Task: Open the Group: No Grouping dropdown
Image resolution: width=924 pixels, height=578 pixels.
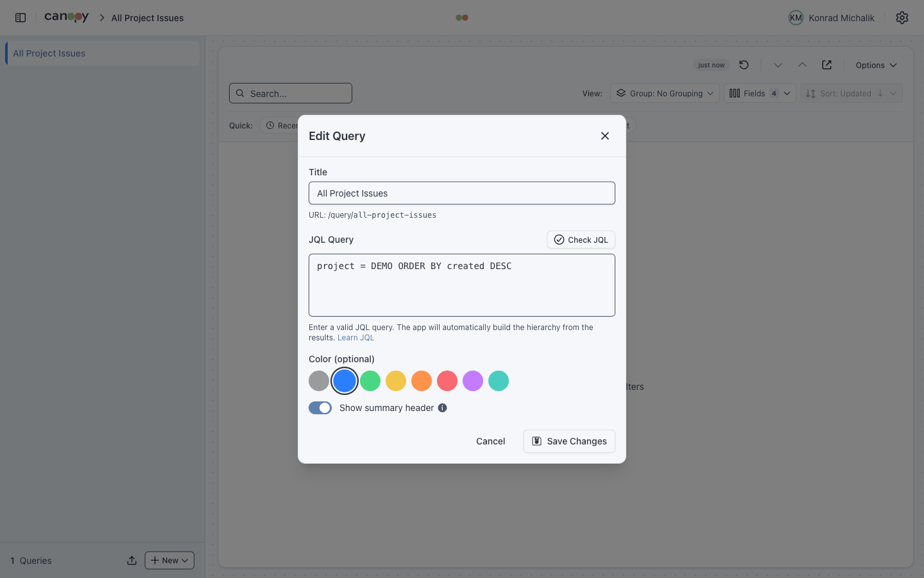Action: click(x=665, y=93)
